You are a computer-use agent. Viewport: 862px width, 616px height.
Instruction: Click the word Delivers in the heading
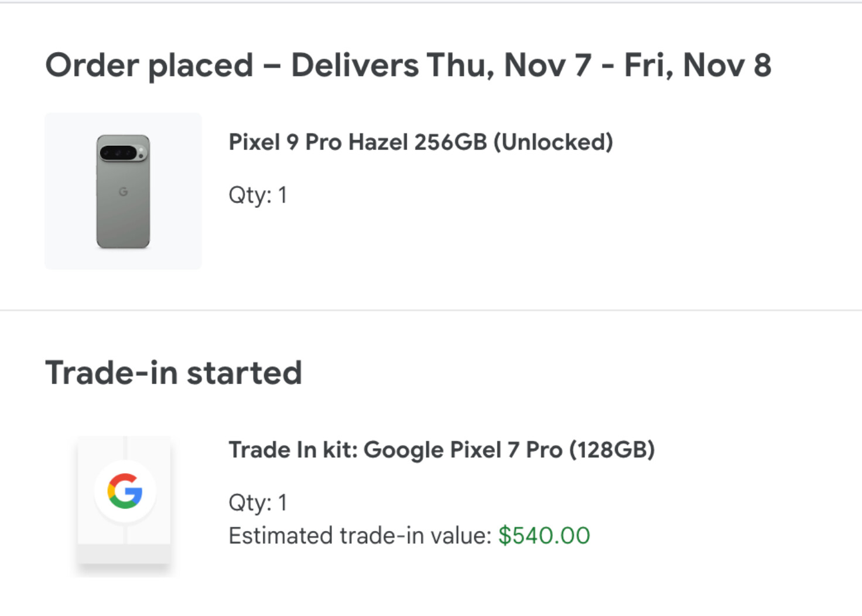(354, 65)
